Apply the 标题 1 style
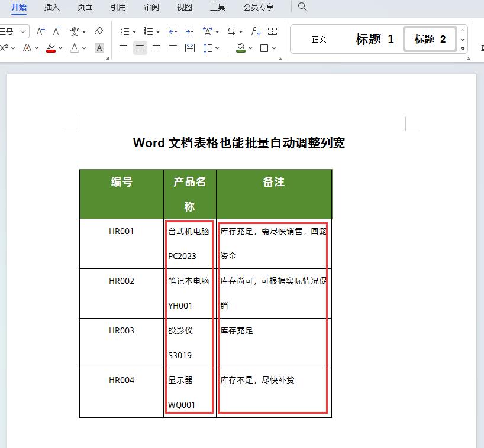Image resolution: width=484 pixels, height=448 pixels. pos(375,39)
